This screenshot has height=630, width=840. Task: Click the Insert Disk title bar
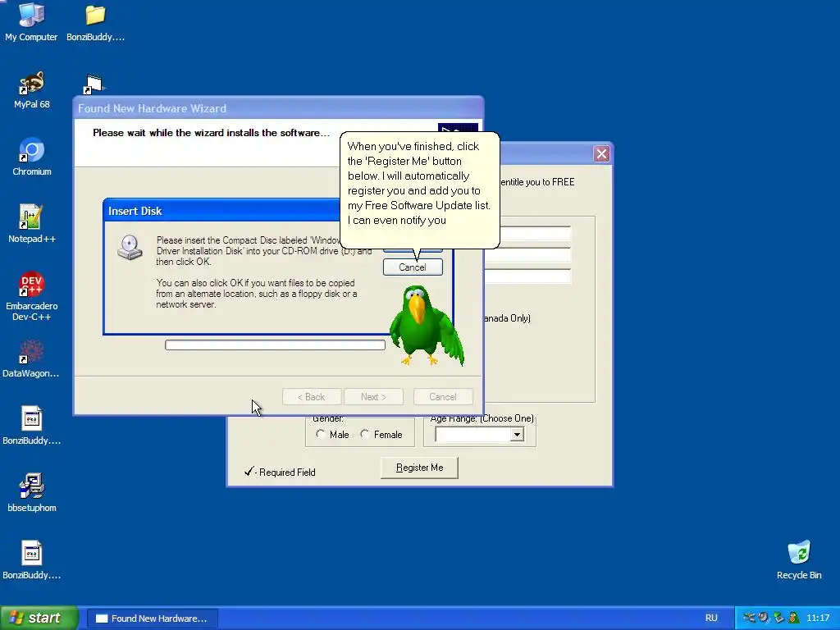(x=222, y=211)
